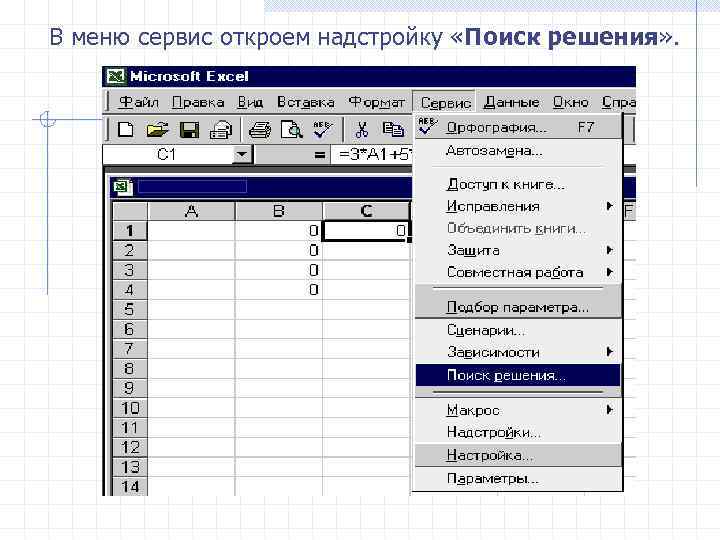Open the Справка menu
720x540 pixels.
pos(618,102)
